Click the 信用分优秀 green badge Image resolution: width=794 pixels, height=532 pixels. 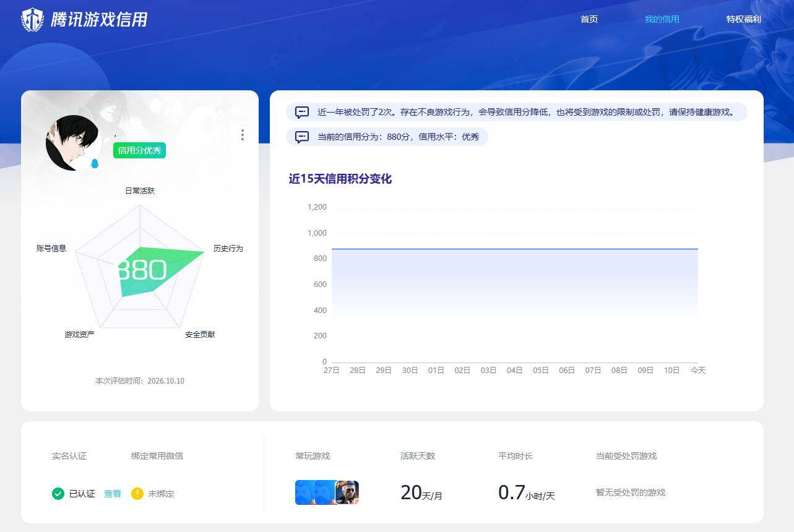139,150
